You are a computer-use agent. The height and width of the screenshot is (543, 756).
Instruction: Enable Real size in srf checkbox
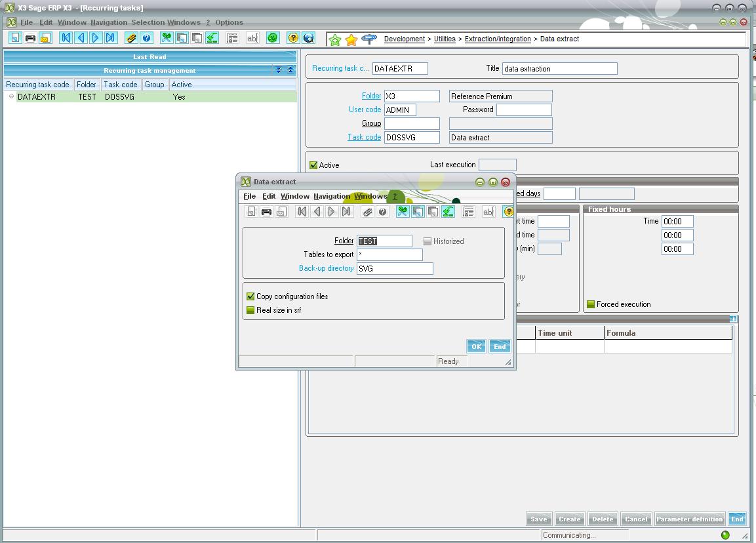[250, 310]
